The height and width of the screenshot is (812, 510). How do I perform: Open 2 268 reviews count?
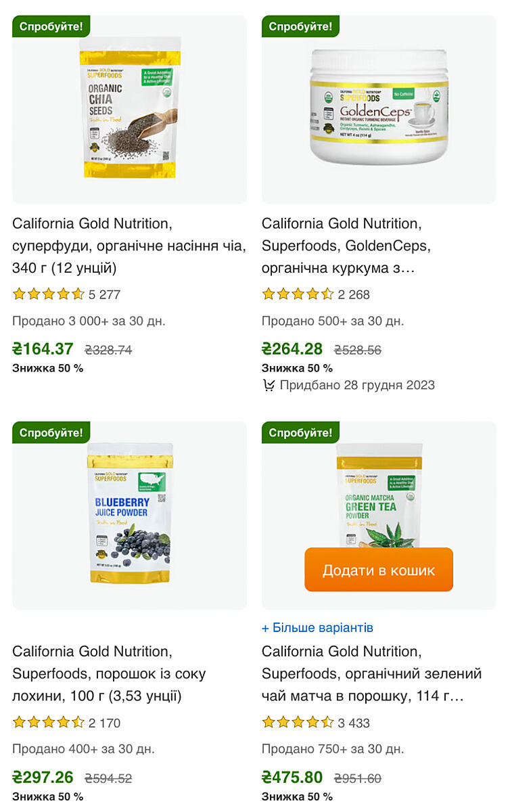coord(354,295)
